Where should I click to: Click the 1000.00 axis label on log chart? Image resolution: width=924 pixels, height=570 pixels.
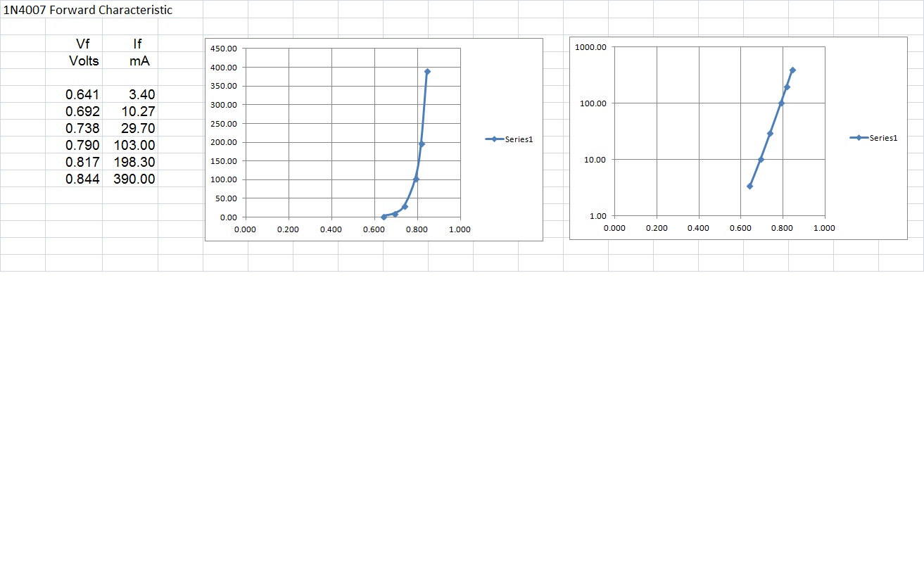tap(590, 48)
